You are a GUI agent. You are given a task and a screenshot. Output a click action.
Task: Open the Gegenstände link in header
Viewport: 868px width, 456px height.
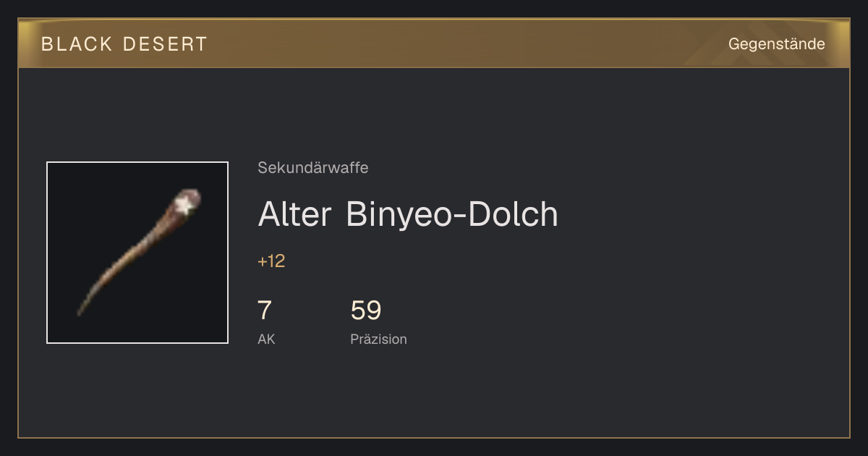777,44
